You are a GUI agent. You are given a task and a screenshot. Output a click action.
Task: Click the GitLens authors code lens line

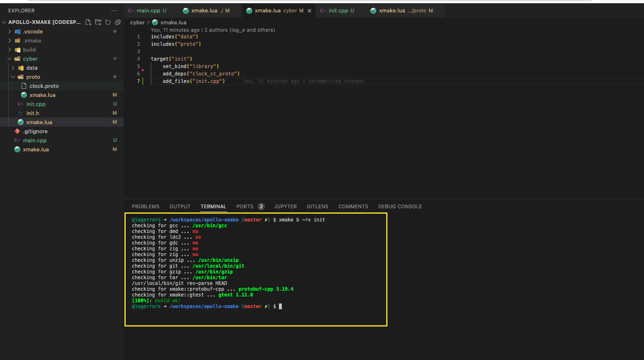point(213,30)
